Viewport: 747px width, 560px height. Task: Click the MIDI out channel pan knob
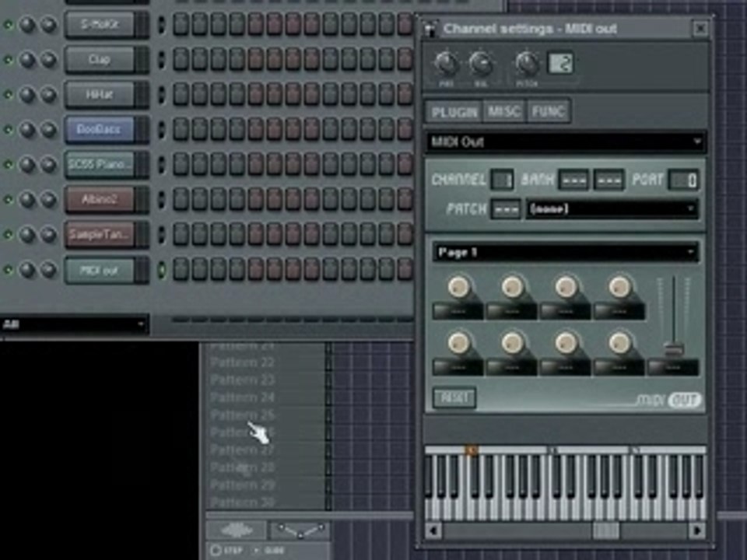[28, 270]
